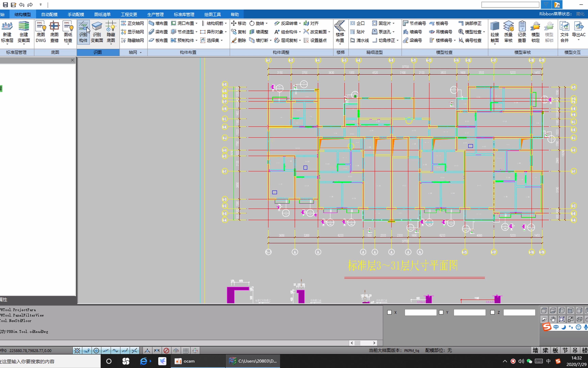Click the 显示轴网 option
Screen dimensions: 588x368
click(x=132, y=32)
